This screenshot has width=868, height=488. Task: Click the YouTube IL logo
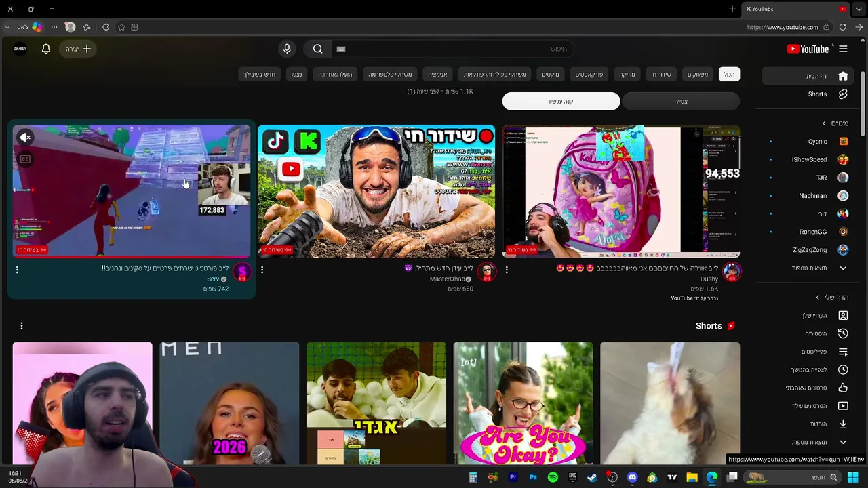click(808, 49)
